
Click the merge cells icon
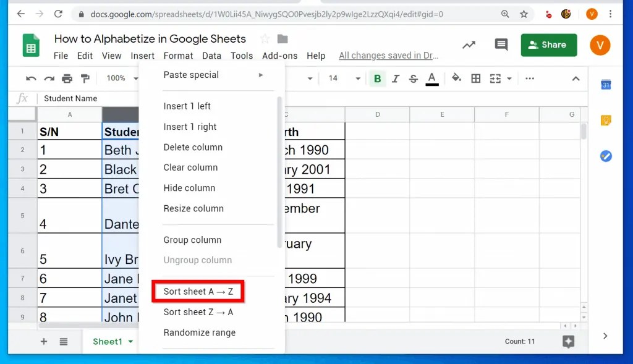[495, 78]
